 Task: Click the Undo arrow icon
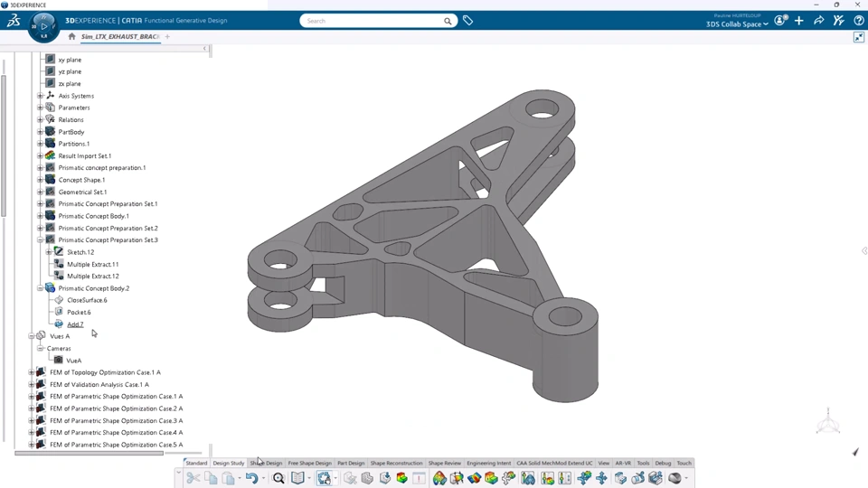pos(252,478)
